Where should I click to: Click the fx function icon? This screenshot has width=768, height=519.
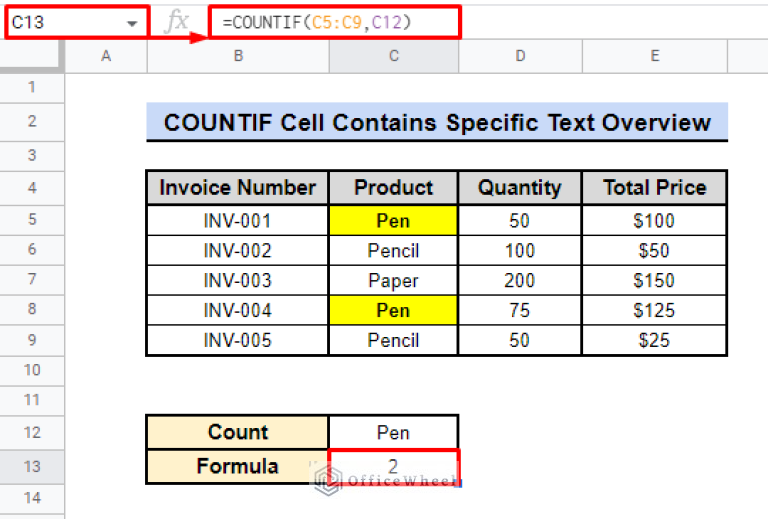tap(176, 21)
